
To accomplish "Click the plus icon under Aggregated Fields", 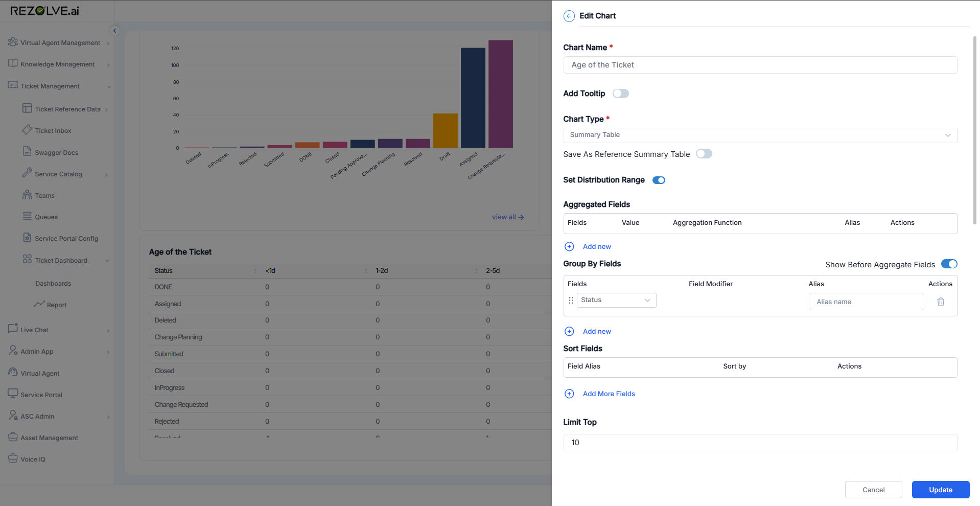I will (x=569, y=246).
